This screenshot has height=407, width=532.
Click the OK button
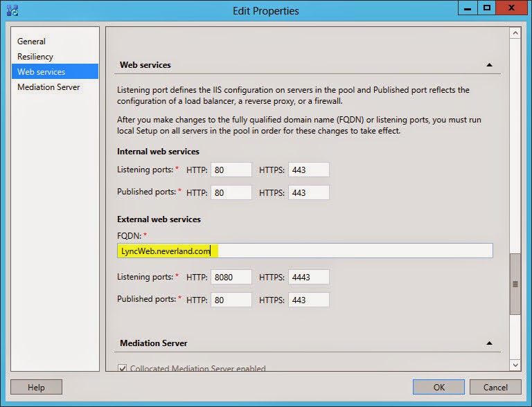click(438, 387)
